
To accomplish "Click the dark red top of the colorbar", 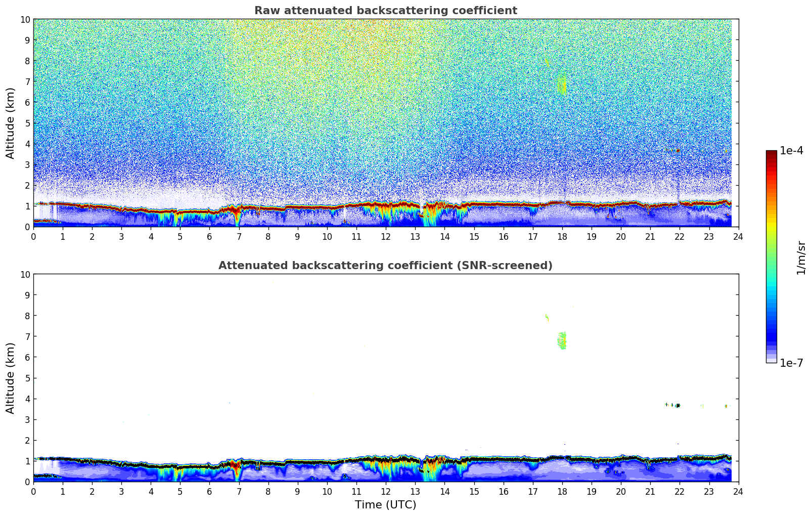I will [771, 154].
